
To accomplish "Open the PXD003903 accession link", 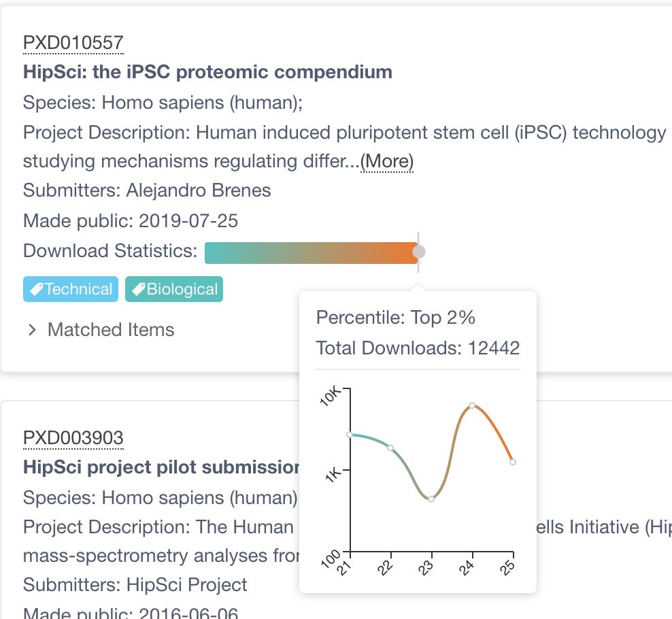I will [x=73, y=437].
